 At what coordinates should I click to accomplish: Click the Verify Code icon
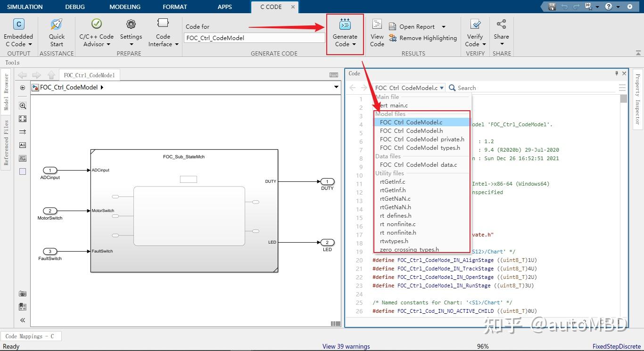tap(475, 24)
